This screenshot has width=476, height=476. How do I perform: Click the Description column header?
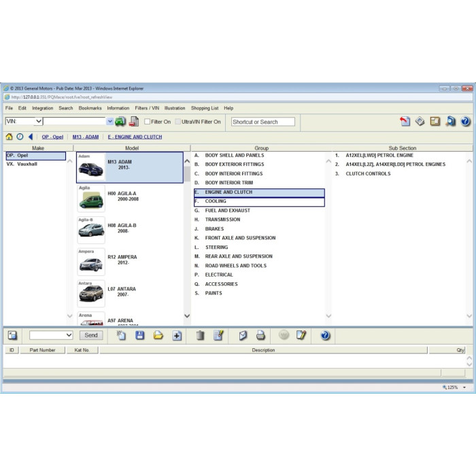(x=263, y=350)
